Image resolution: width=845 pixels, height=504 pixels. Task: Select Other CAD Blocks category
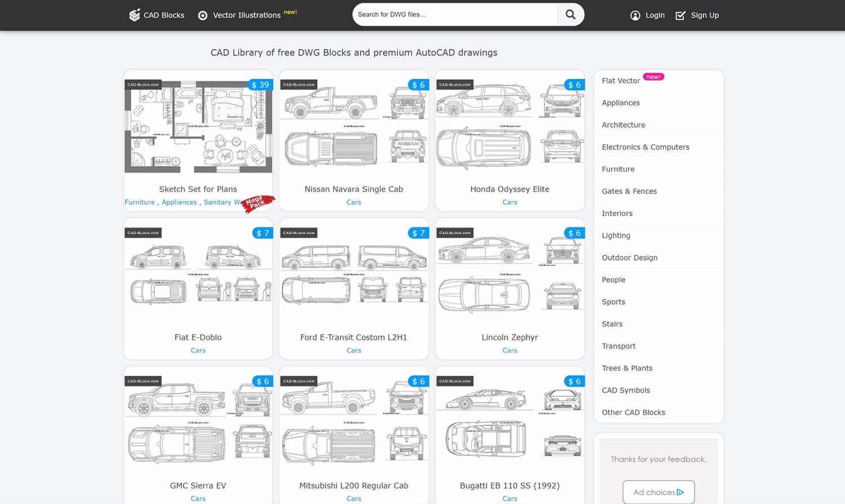pos(633,412)
